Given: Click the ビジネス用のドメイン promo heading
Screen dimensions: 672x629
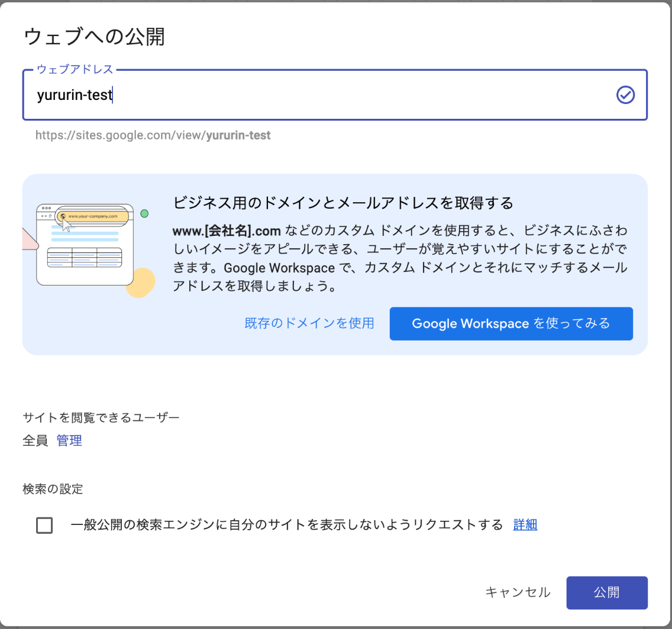Looking at the screenshot, I should pos(343,203).
